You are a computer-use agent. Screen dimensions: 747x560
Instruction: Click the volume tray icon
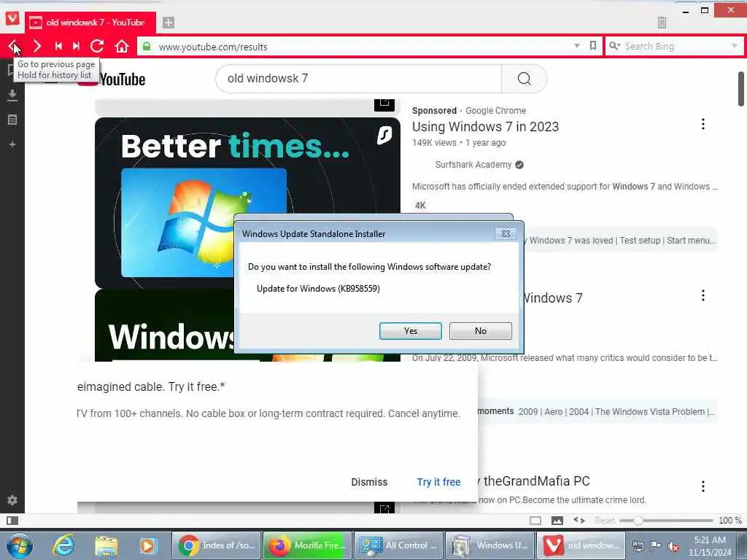coord(673,547)
